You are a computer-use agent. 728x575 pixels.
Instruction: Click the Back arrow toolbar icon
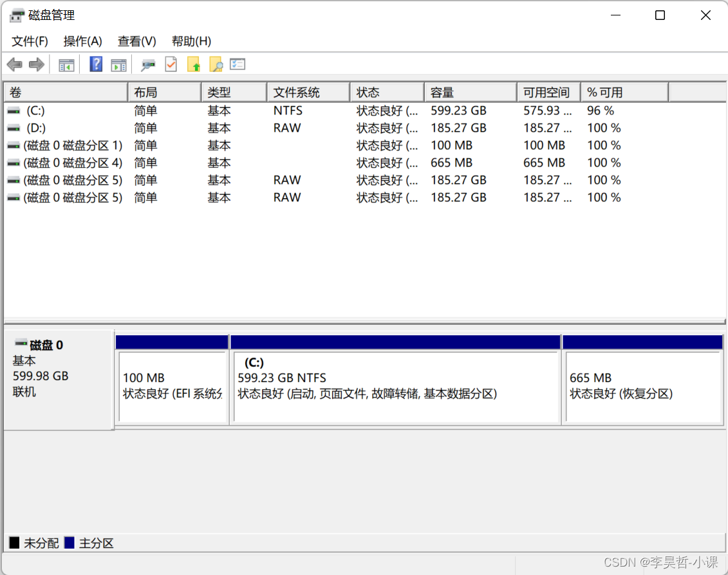[14, 64]
